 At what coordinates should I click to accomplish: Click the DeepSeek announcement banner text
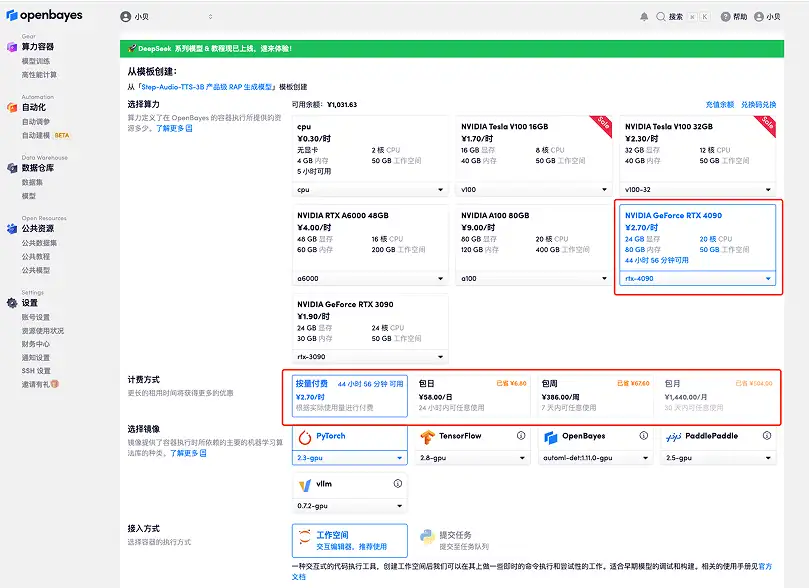[215, 48]
